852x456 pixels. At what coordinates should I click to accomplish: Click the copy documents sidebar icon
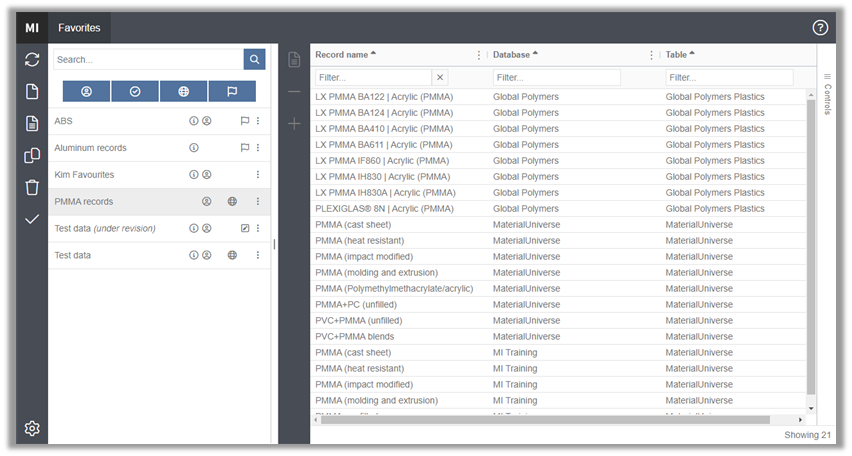click(32, 155)
